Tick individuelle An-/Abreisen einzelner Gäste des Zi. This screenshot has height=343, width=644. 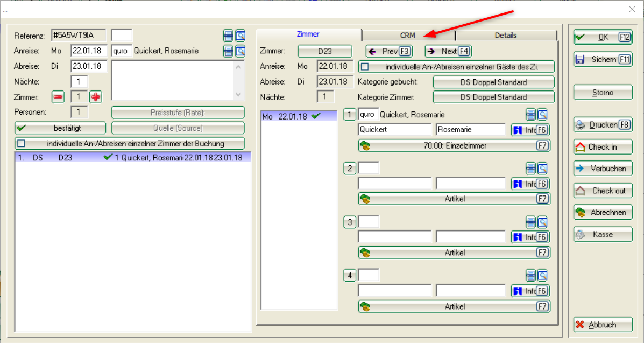click(x=365, y=67)
